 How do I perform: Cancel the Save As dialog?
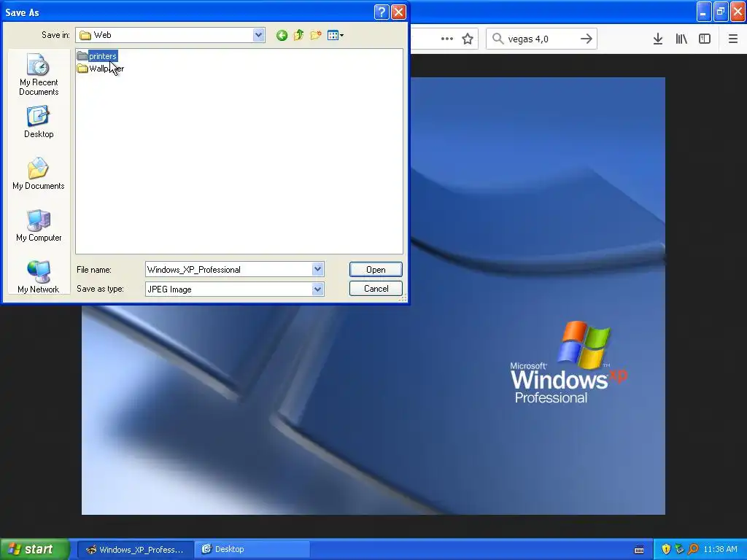pyautogui.click(x=376, y=289)
